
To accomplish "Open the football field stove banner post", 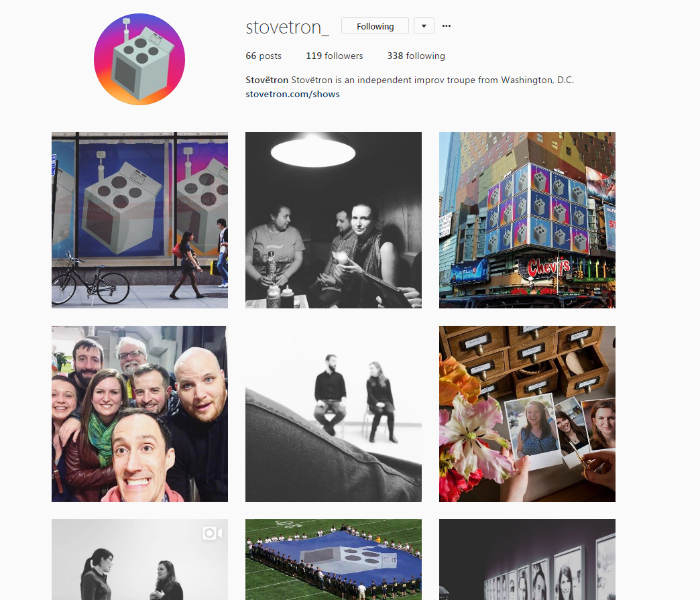I will [333, 559].
